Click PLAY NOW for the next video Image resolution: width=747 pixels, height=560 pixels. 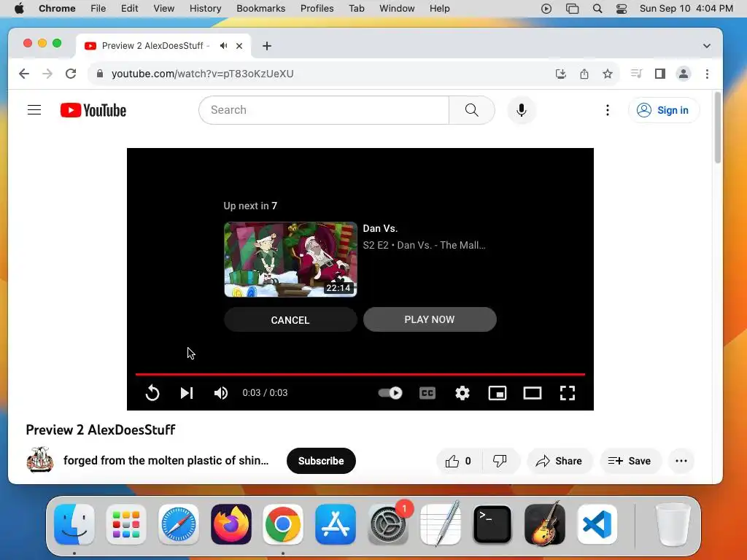tap(430, 319)
